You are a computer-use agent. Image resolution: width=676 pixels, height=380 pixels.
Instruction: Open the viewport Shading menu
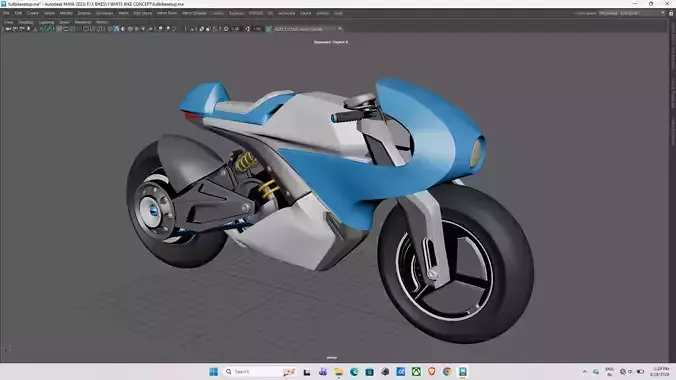coord(26,22)
